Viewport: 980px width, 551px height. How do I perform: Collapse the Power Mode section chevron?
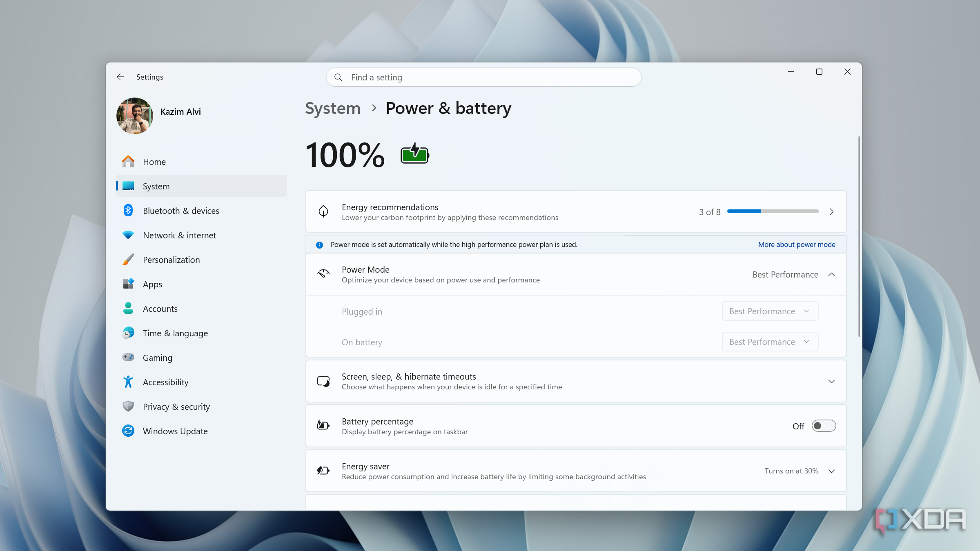click(x=831, y=274)
